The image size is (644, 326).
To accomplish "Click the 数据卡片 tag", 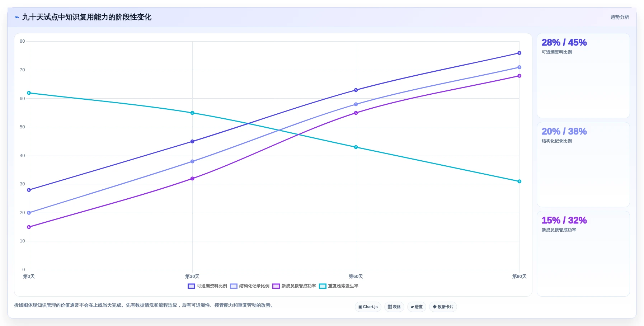I will [x=443, y=307].
